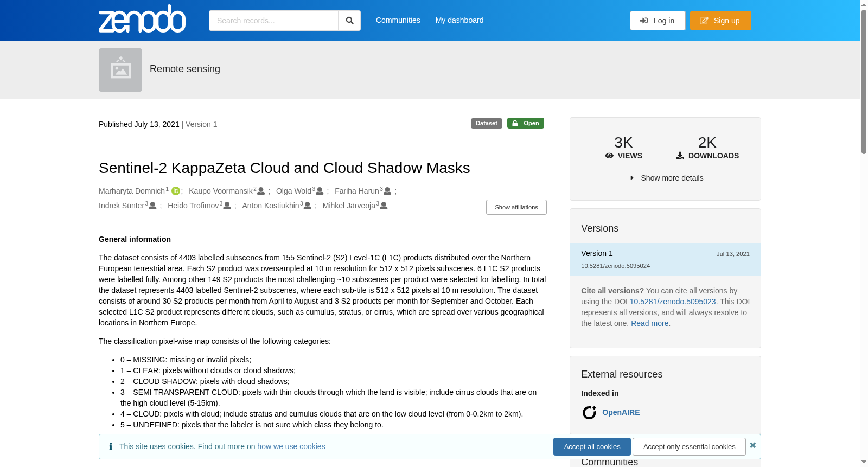Click person icon beside Olga Wold
868x467 pixels.
[320, 191]
